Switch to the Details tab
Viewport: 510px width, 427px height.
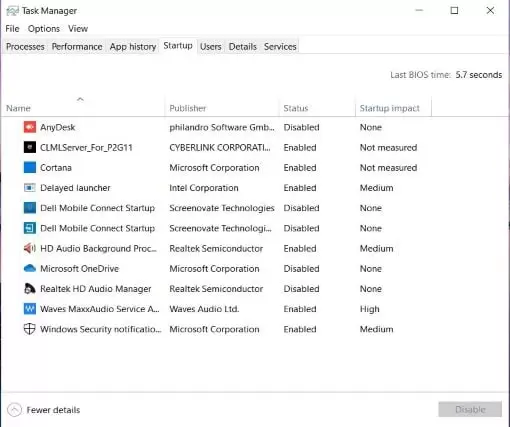(x=243, y=47)
